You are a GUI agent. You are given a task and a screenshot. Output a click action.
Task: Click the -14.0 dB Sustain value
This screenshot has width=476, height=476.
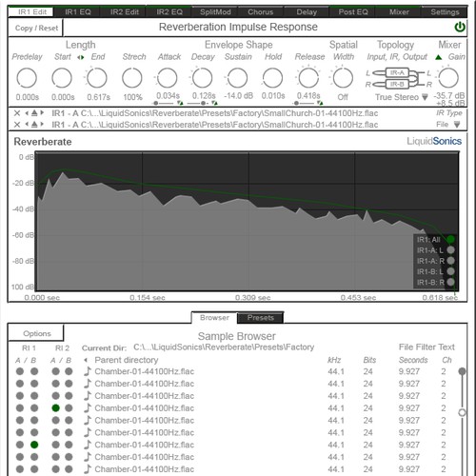coord(239,95)
